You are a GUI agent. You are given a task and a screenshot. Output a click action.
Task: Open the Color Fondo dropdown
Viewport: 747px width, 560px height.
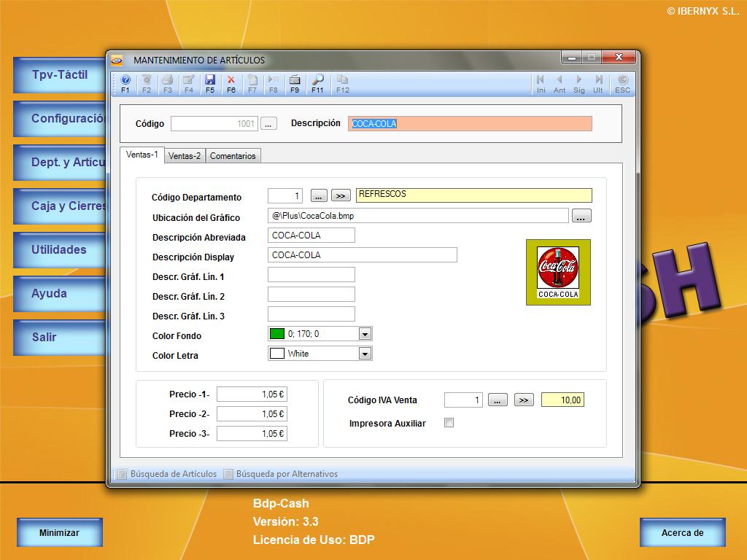[365, 334]
